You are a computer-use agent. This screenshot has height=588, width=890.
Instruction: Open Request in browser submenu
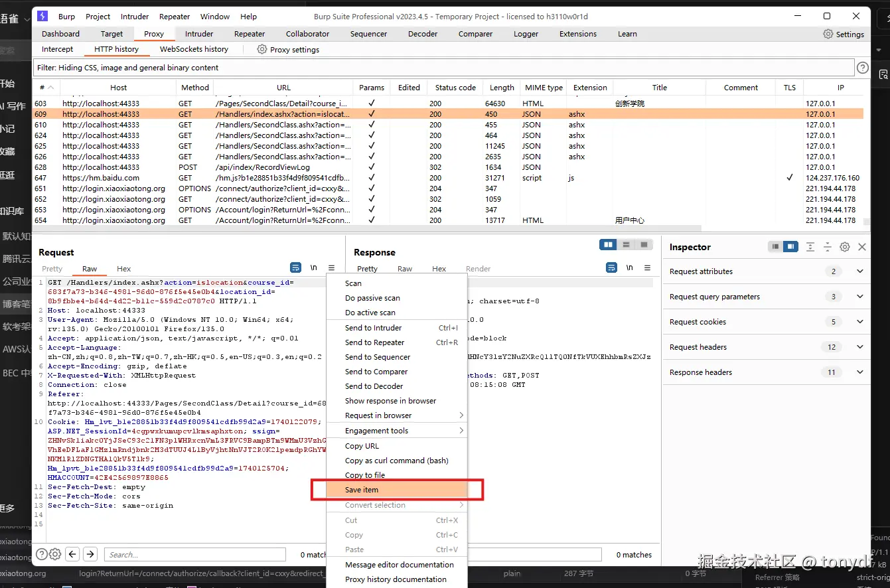397,415
